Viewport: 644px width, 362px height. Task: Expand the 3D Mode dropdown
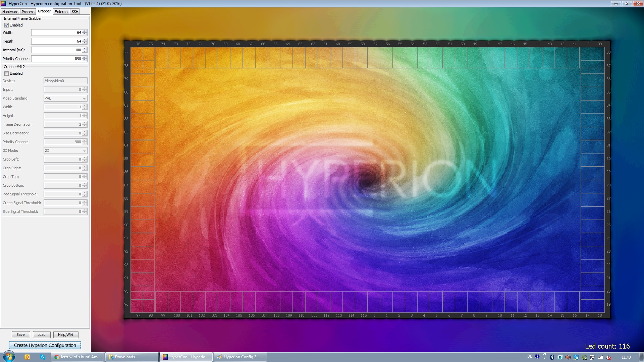click(65, 151)
